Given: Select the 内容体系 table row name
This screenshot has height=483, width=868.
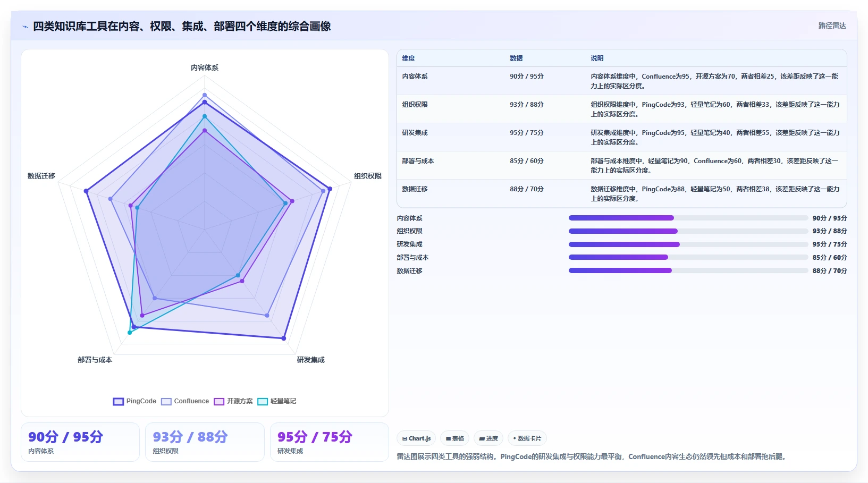Looking at the screenshot, I should (x=415, y=77).
